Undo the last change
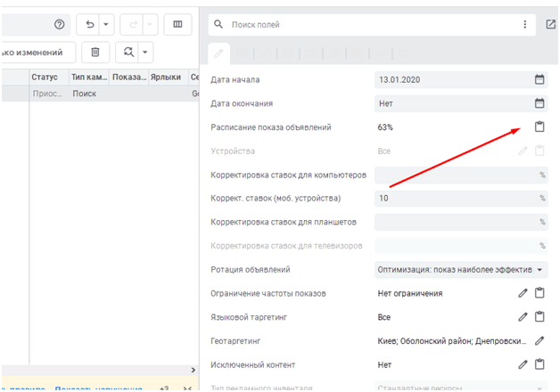 (x=90, y=24)
